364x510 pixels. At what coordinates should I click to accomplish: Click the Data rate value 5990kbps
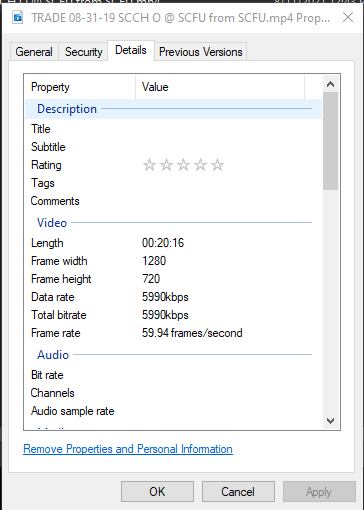165,297
